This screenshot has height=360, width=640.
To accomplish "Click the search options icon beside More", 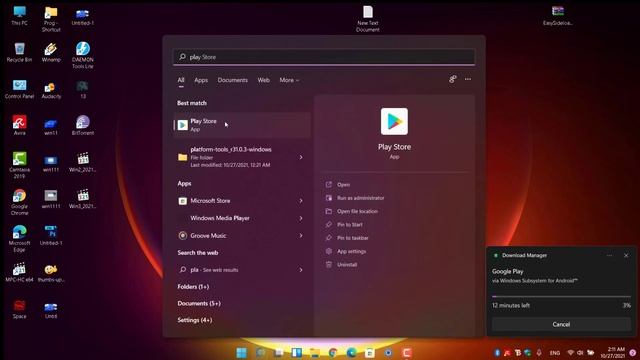I will pyautogui.click(x=453, y=79).
